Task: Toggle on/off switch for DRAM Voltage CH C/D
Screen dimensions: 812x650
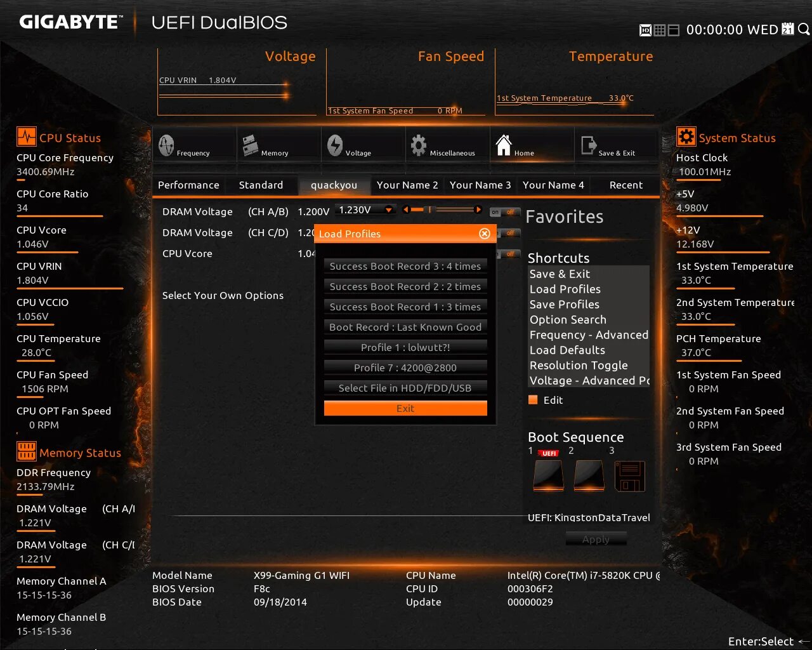Action: 509,233
